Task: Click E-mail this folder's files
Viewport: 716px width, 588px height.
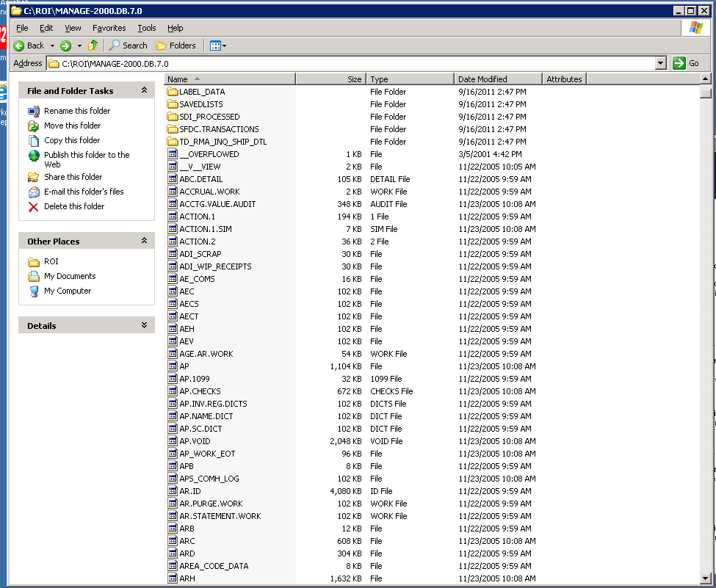Action: pyautogui.click(x=84, y=192)
